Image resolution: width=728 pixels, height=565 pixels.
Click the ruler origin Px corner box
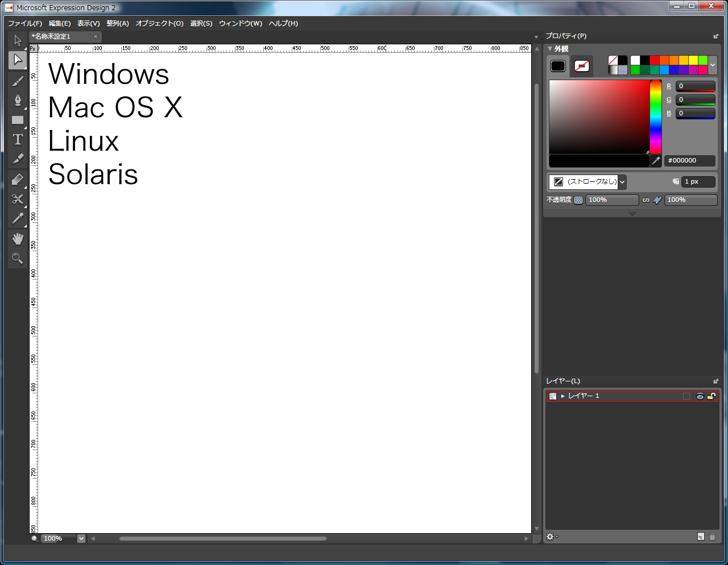[x=33, y=49]
